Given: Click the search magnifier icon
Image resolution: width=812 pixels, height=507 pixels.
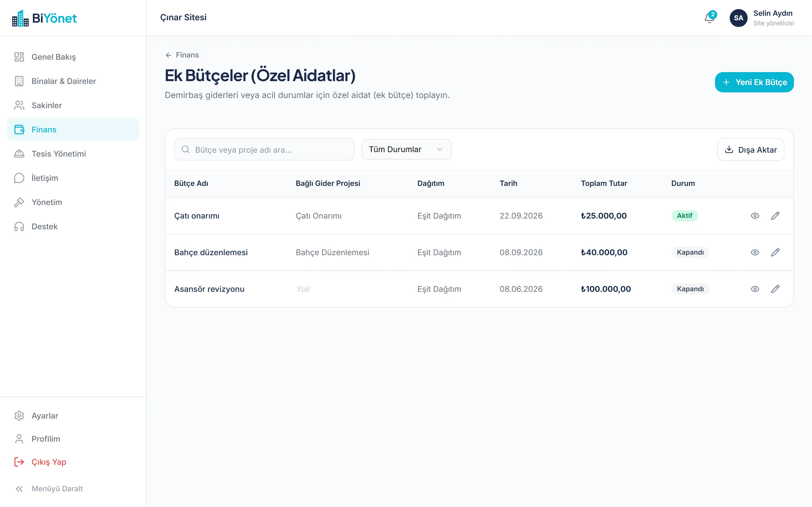Looking at the screenshot, I should click(186, 149).
